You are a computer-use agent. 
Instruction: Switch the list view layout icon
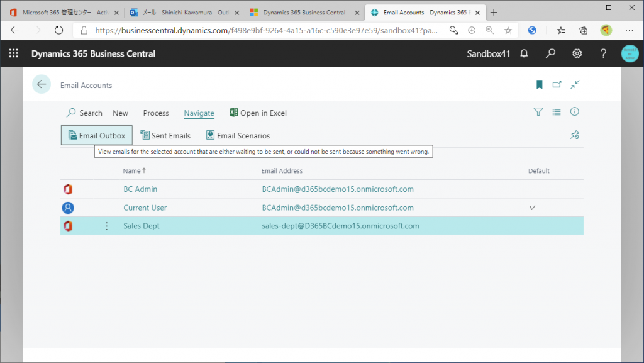tap(557, 112)
